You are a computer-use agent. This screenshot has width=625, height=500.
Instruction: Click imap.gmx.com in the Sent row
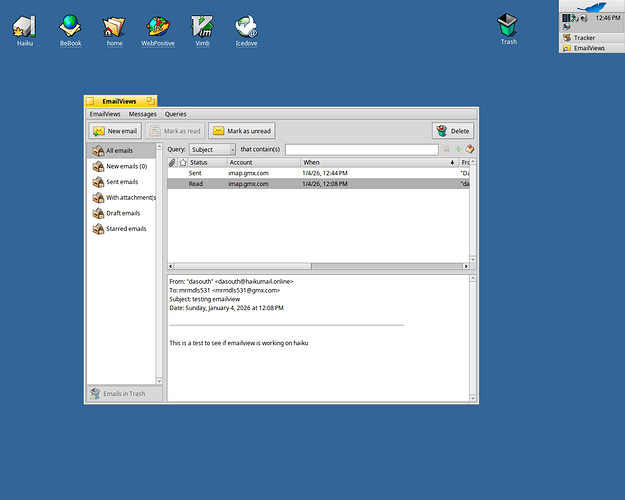248,173
